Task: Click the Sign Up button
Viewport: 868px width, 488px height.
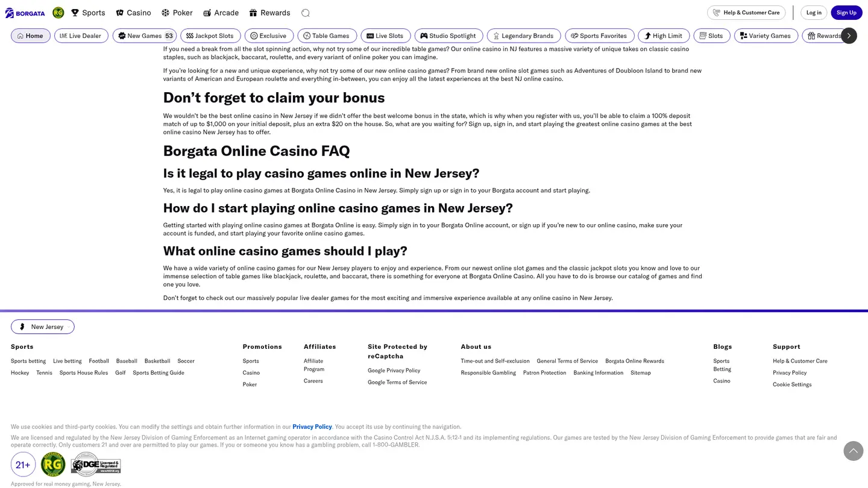Action: click(x=846, y=13)
